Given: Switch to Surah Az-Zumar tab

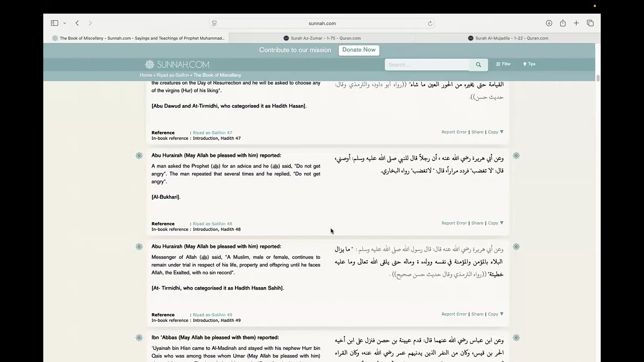Looking at the screenshot, I should click(322, 38).
